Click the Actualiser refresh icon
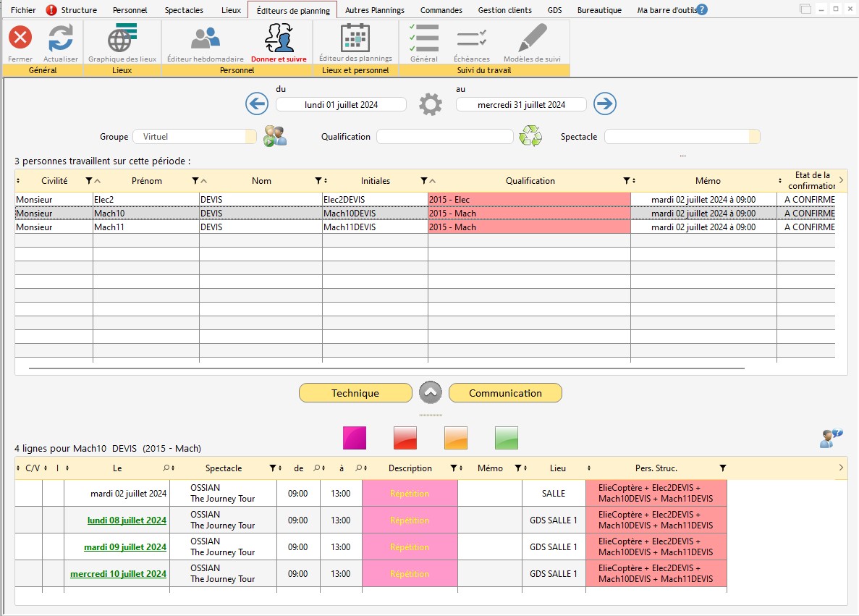 click(61, 38)
